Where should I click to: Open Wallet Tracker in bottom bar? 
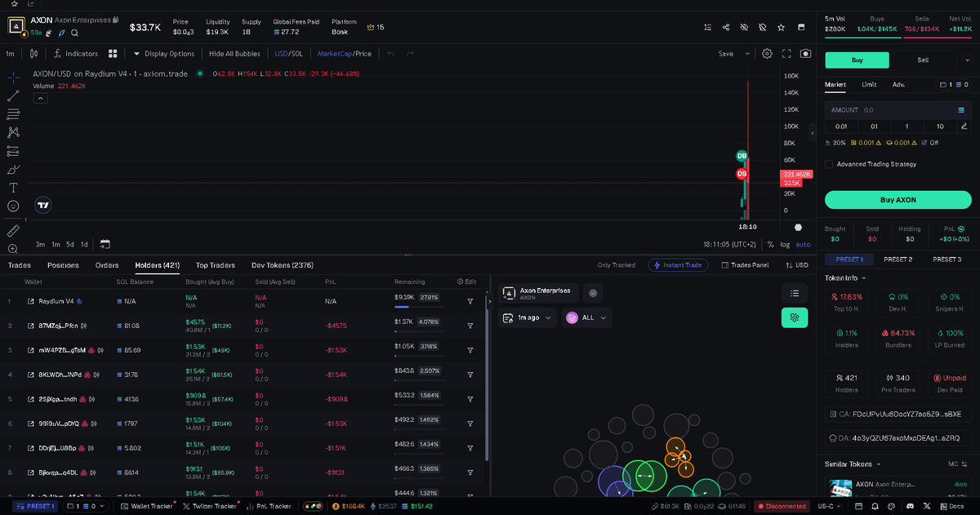[146, 506]
